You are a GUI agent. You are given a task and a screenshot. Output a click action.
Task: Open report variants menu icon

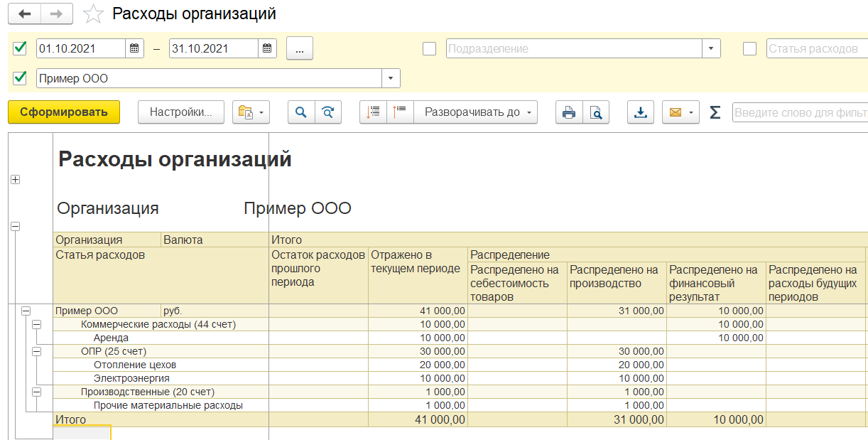(x=251, y=112)
